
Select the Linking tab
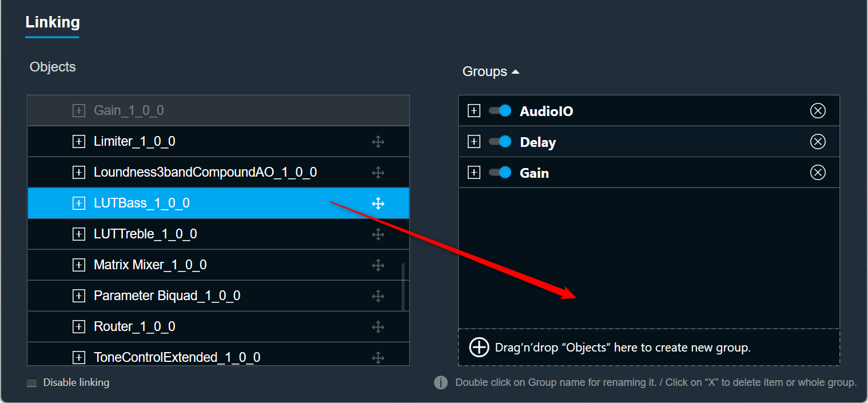coord(53,22)
